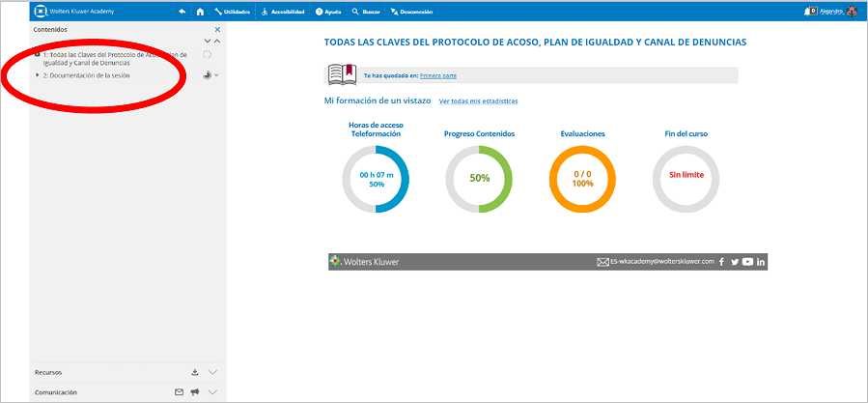Click Mi formación de un vistazo heading
868x403 pixels.
click(x=377, y=101)
